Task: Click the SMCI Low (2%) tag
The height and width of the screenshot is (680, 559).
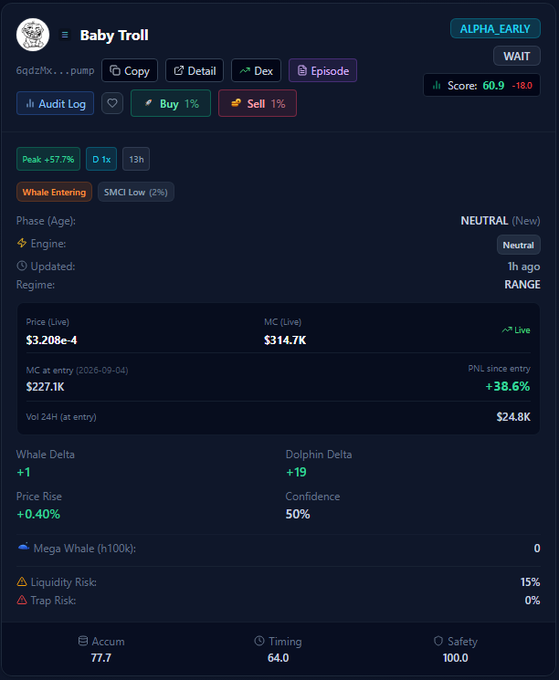Action: point(136,192)
